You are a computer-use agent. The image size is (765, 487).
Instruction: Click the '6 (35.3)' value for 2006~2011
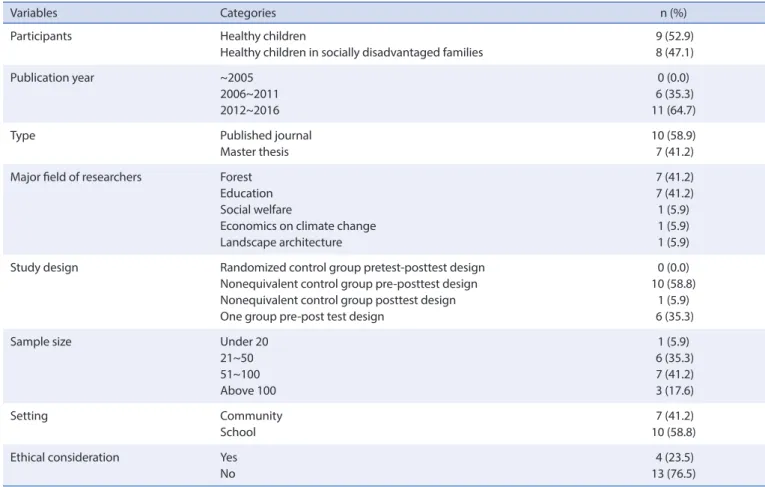click(674, 94)
